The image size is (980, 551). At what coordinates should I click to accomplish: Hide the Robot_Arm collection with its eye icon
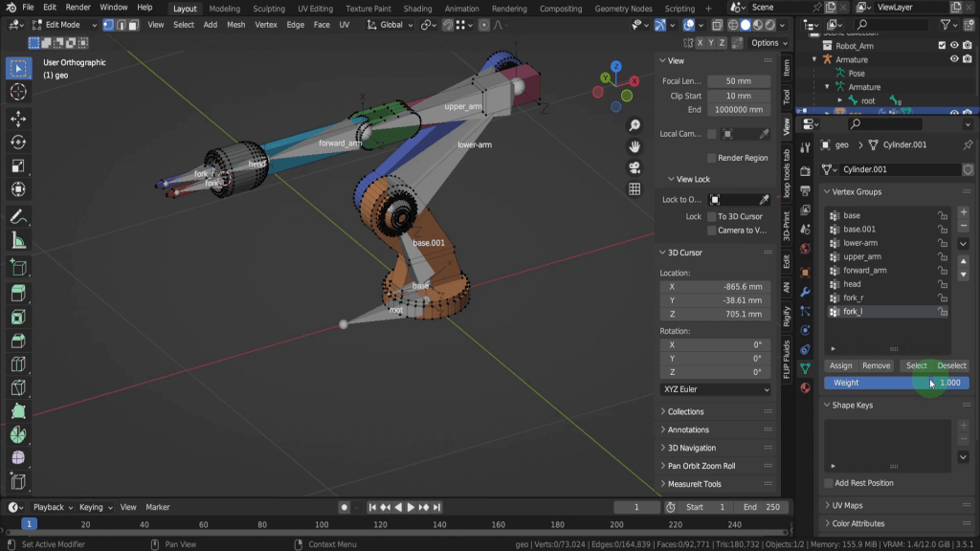954,45
